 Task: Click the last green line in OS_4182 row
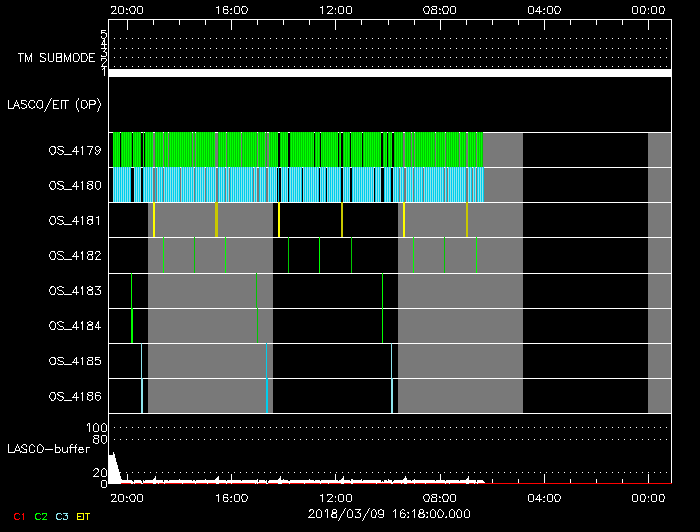tap(476, 255)
